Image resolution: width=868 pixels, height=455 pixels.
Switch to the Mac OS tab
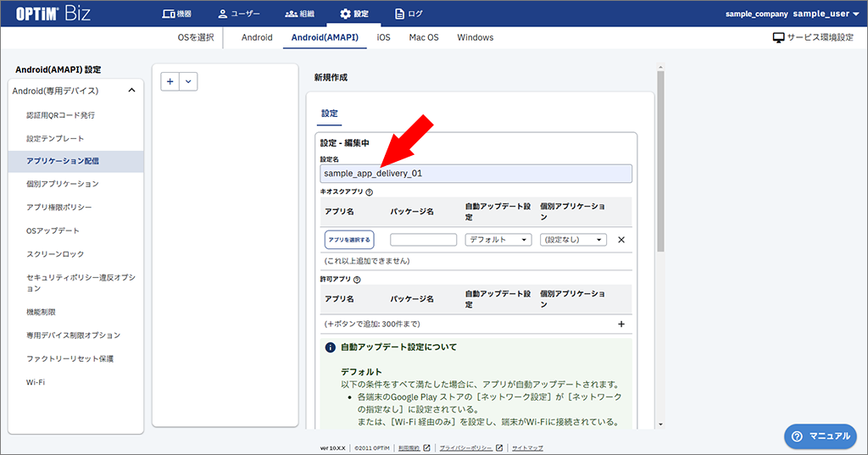point(424,37)
